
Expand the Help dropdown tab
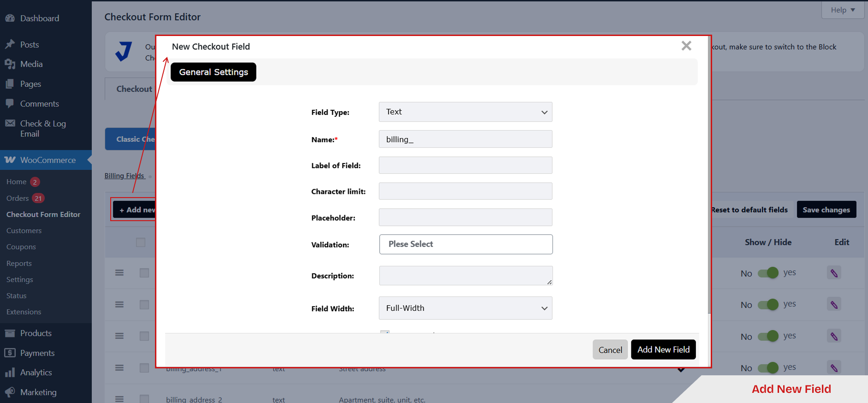pos(843,10)
